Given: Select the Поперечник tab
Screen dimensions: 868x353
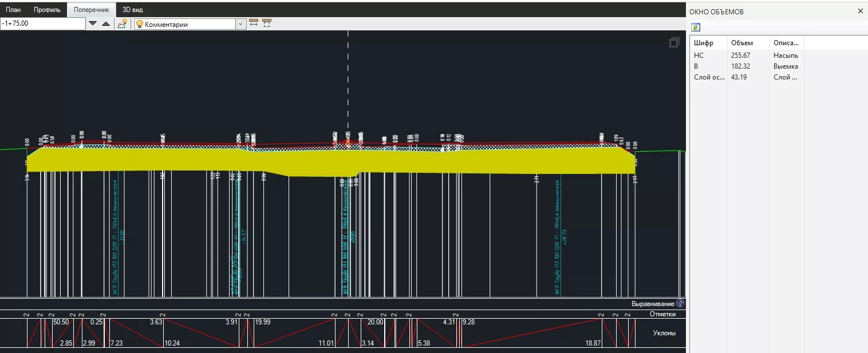Looking at the screenshot, I should [x=91, y=10].
